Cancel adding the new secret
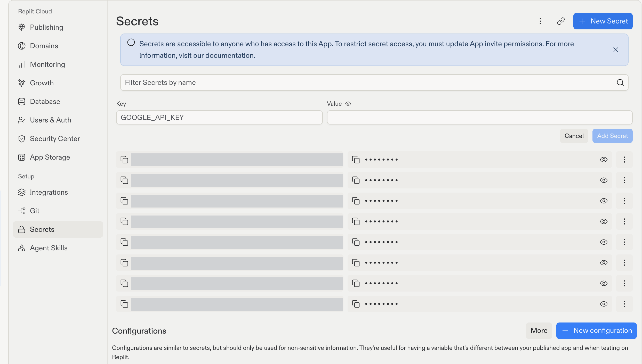Screen dimensions: 642x364 click(x=574, y=136)
